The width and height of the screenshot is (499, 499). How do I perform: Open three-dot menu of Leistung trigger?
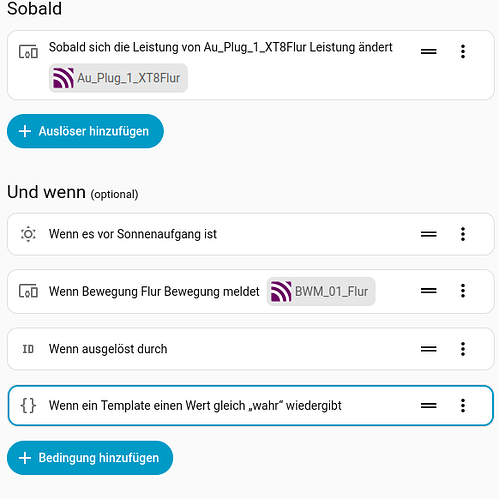click(463, 51)
